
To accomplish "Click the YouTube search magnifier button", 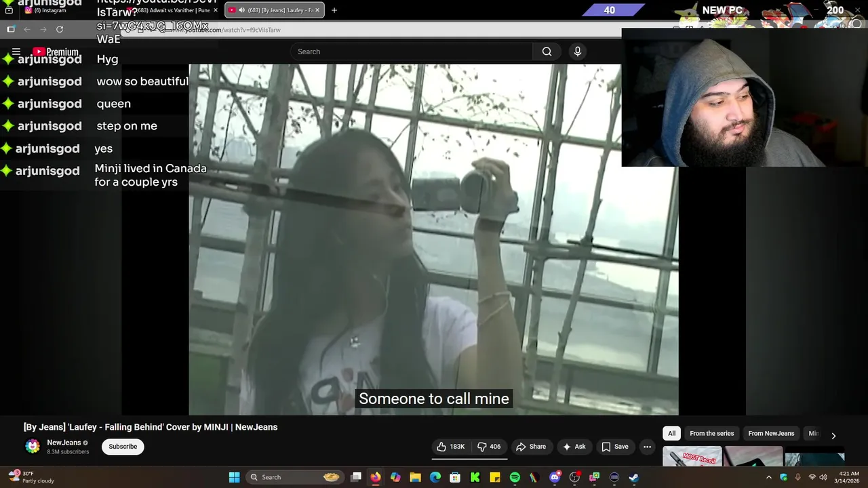I will click(x=547, y=52).
